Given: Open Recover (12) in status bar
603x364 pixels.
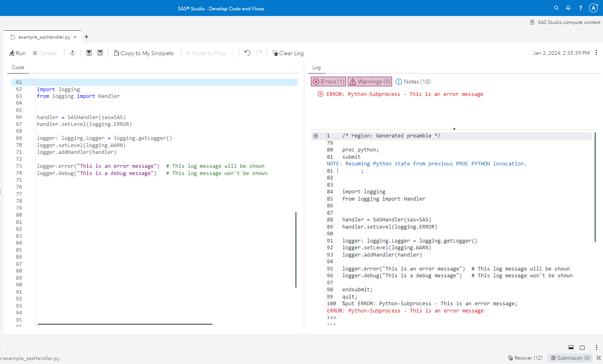Looking at the screenshot, I should point(525,358).
